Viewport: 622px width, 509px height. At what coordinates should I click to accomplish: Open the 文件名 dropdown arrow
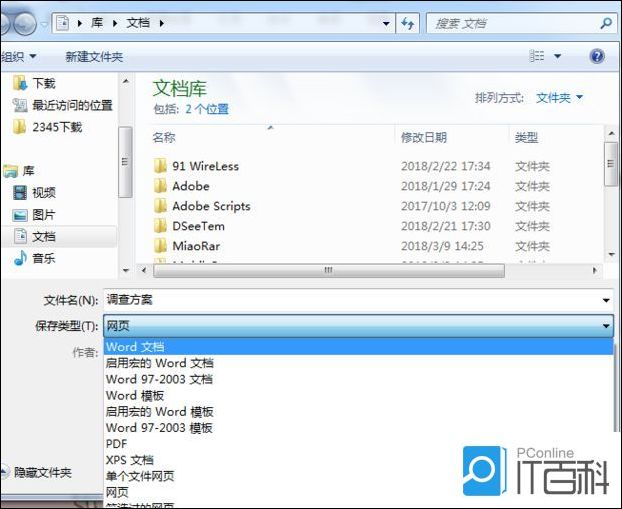[606, 300]
